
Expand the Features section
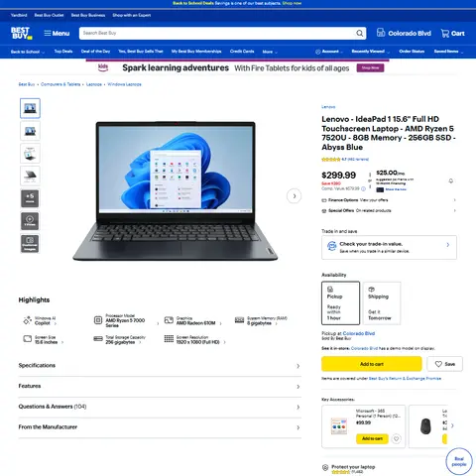pyautogui.click(x=160, y=387)
